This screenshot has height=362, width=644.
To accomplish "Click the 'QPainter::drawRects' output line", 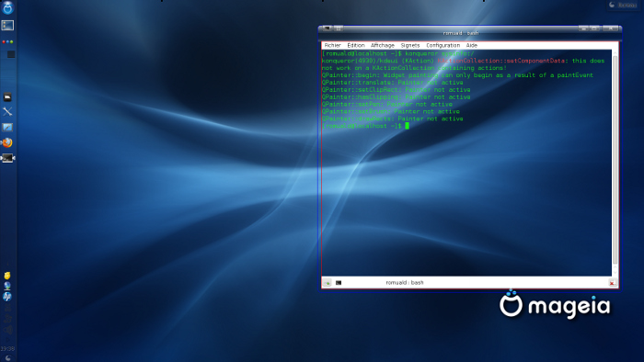I will pos(392,119).
